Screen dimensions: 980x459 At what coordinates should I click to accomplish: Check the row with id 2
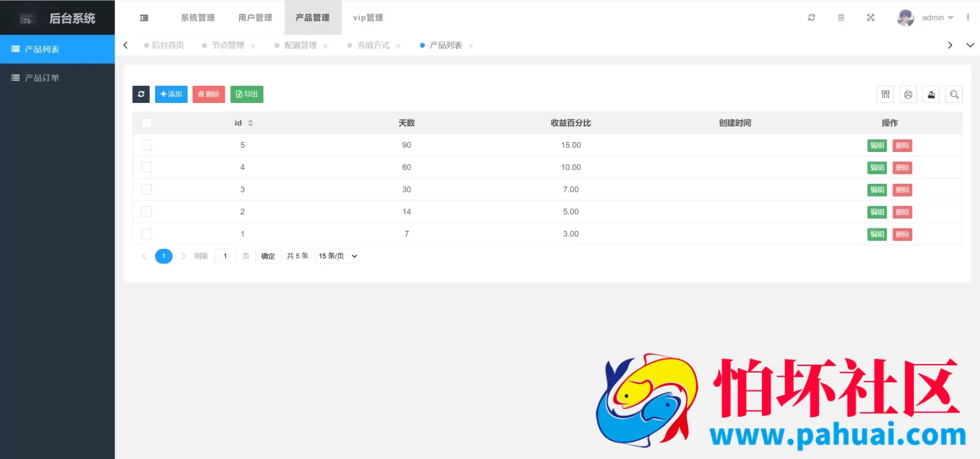click(x=146, y=211)
